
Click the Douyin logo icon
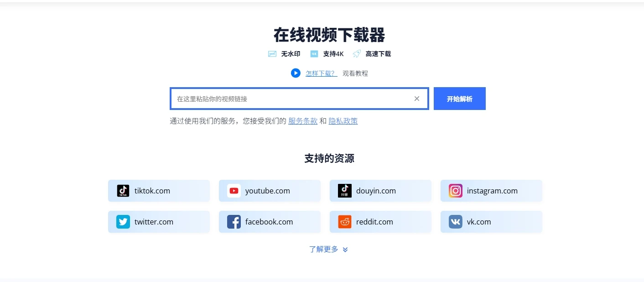click(x=345, y=191)
